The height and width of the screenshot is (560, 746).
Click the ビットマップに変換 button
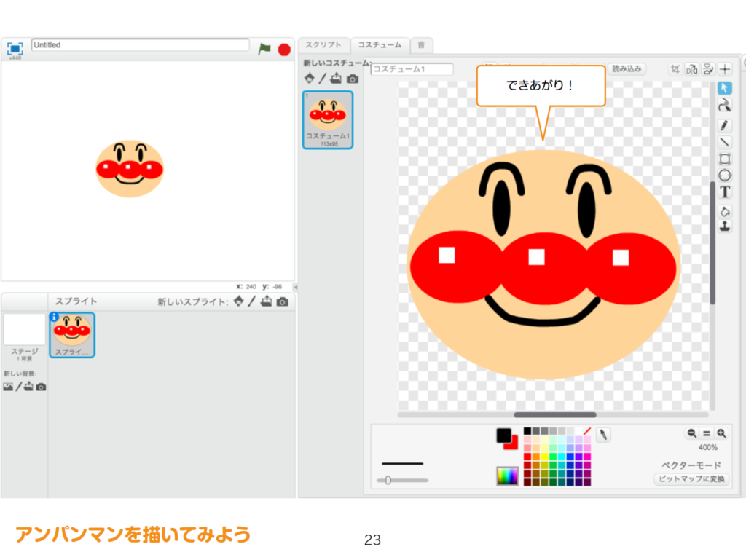(x=691, y=479)
